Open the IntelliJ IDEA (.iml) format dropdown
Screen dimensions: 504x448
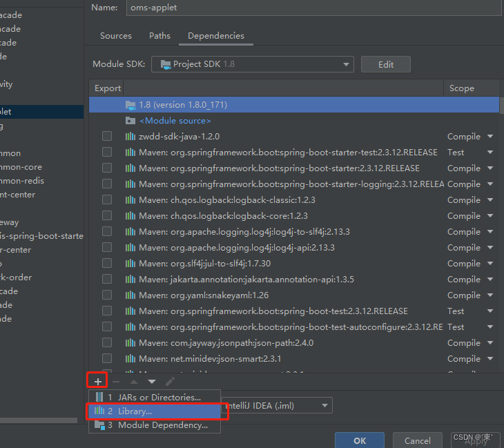[277, 406]
